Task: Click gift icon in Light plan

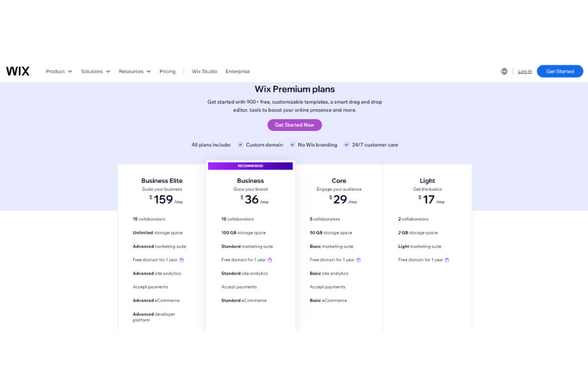Action: (447, 260)
